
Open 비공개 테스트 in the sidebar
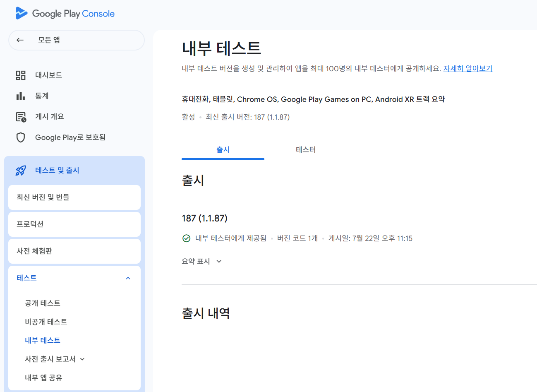click(46, 322)
